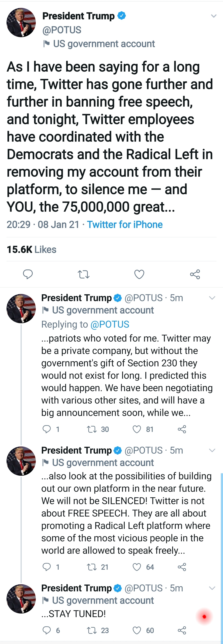The width and height of the screenshot is (223, 644).
Task: Reply to the "...patriots who voted" tweet
Action: [47, 429]
